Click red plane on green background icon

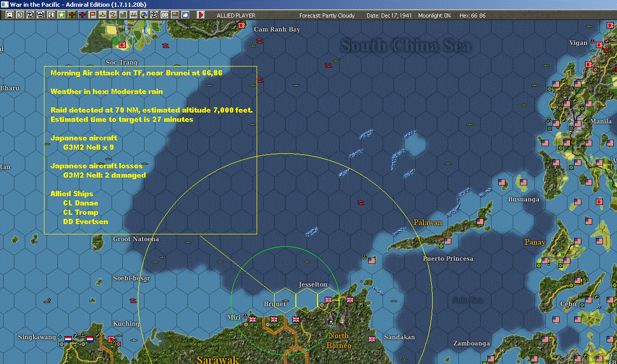[72, 15]
